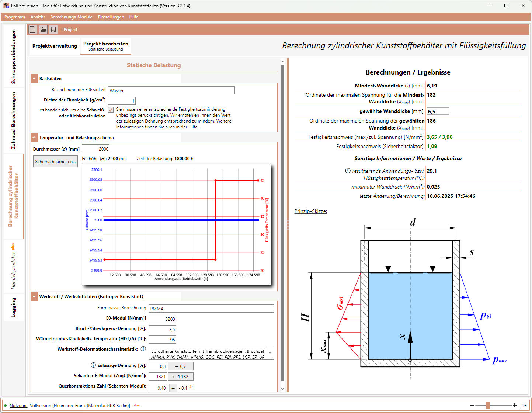532x413 pixels.
Task: Show info icon next to zulässige Dehnung
Action: pyautogui.click(x=94, y=365)
